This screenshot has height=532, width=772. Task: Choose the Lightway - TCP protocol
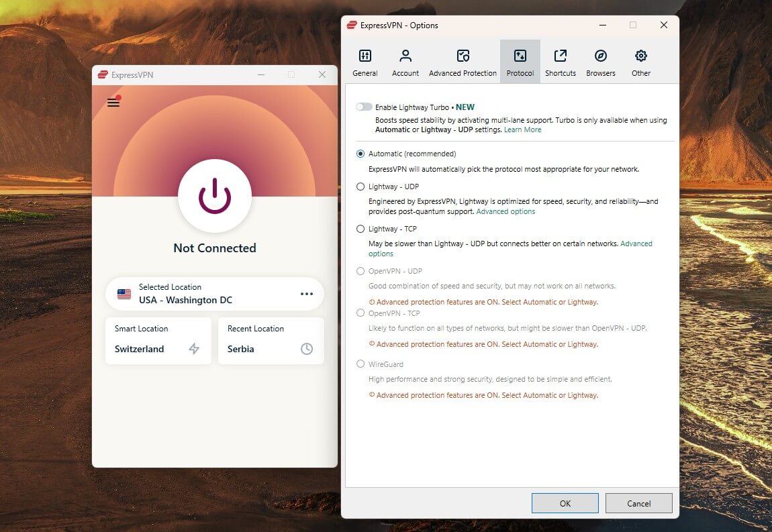360,229
